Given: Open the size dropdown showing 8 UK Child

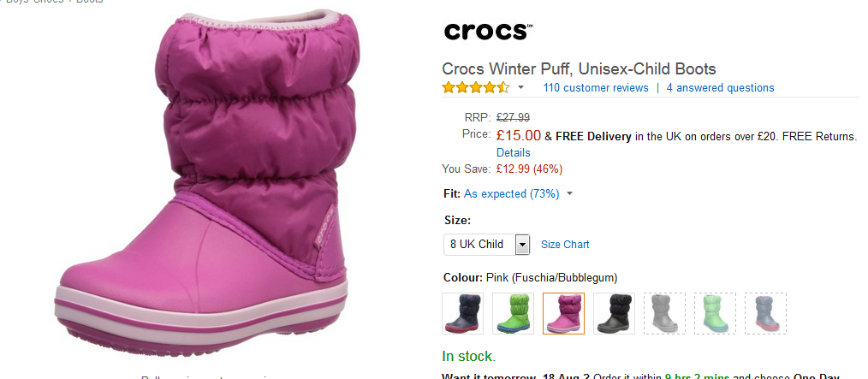Looking at the screenshot, I should (486, 245).
